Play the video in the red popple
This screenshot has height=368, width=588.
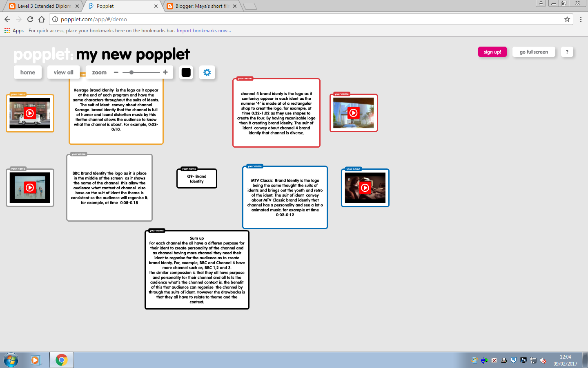(x=354, y=113)
